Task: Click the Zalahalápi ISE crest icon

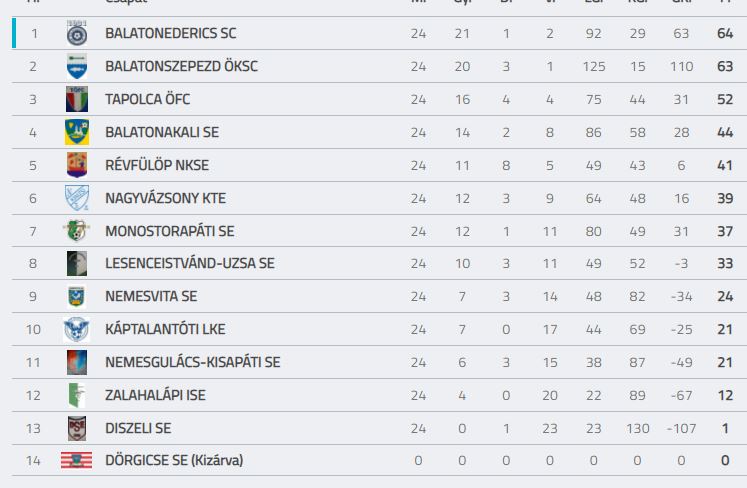Action: (x=77, y=395)
